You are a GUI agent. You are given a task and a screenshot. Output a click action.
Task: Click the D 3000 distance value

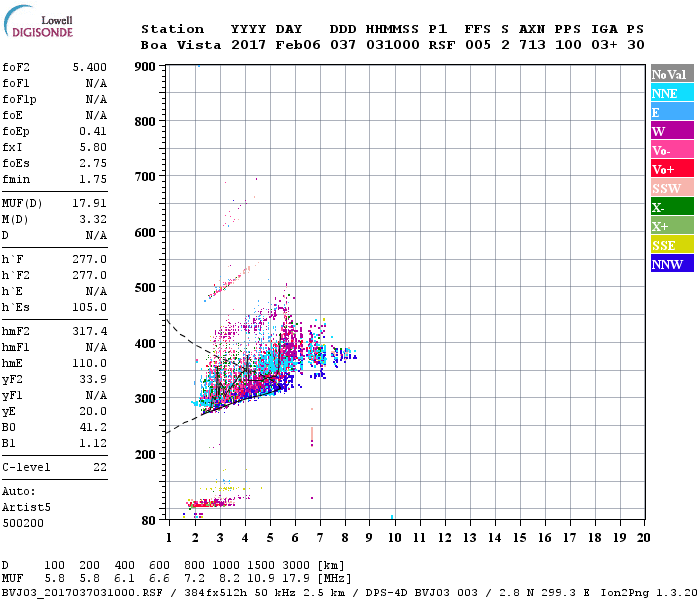coord(296,566)
